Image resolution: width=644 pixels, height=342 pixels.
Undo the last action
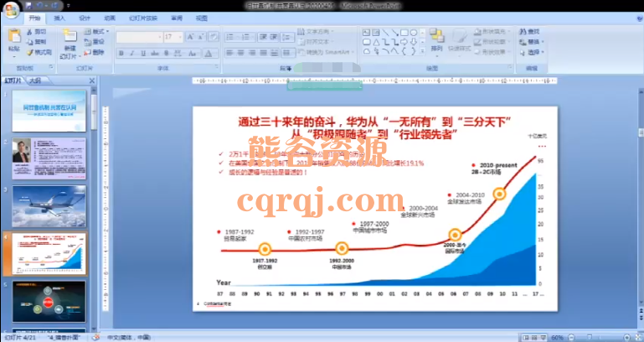(x=40, y=6)
